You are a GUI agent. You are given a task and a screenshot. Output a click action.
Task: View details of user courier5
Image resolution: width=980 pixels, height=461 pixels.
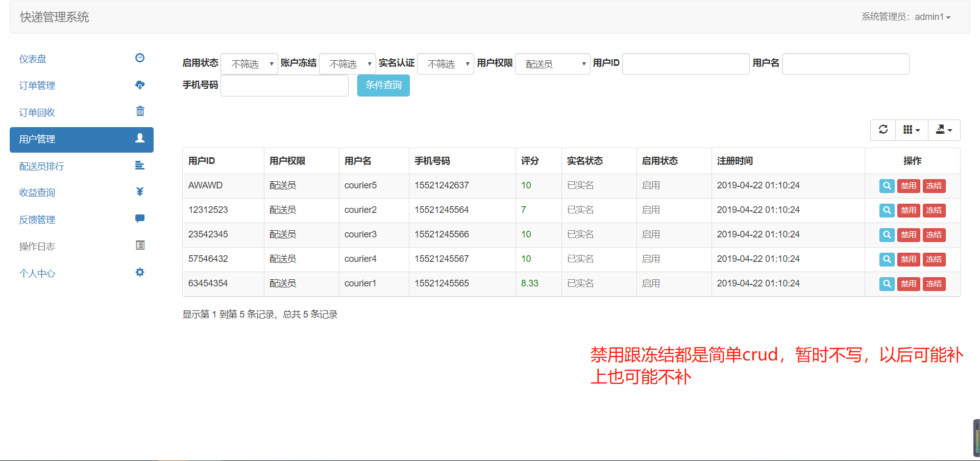pyautogui.click(x=887, y=186)
